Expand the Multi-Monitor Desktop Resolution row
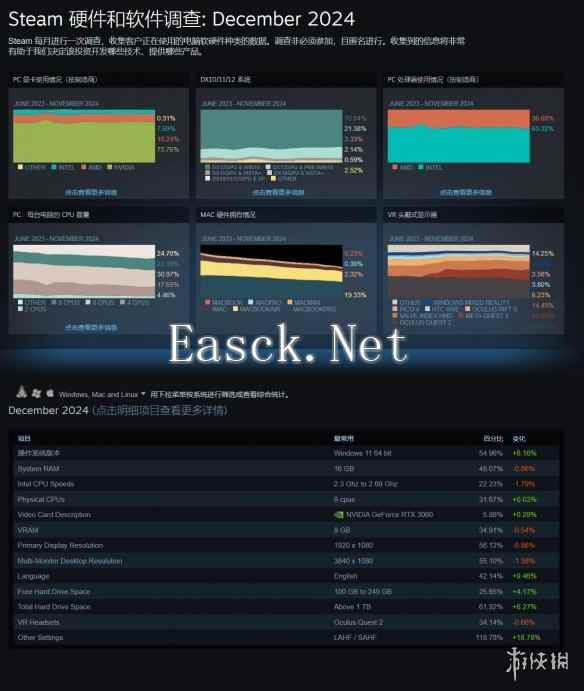Image resolution: width=584 pixels, height=691 pixels. click(x=287, y=561)
